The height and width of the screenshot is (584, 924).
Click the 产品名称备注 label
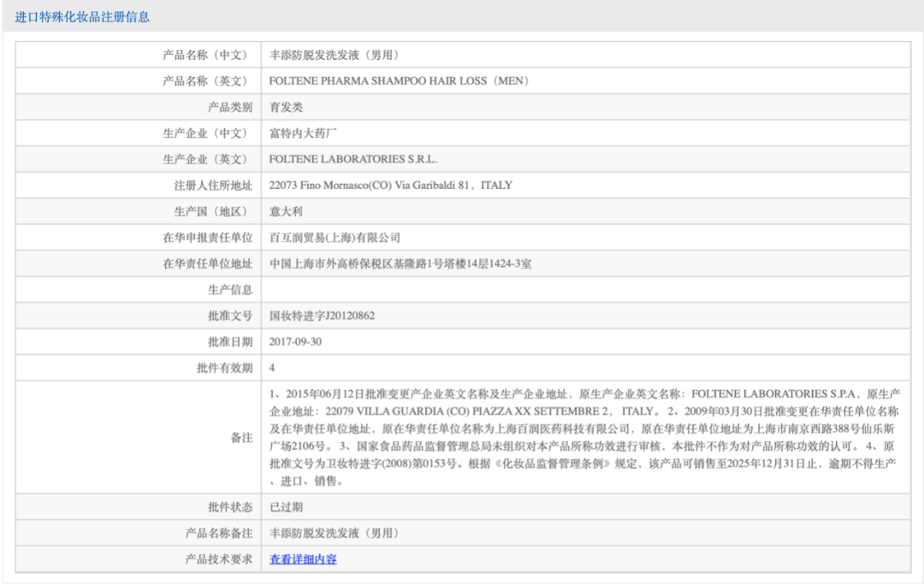tap(219, 533)
